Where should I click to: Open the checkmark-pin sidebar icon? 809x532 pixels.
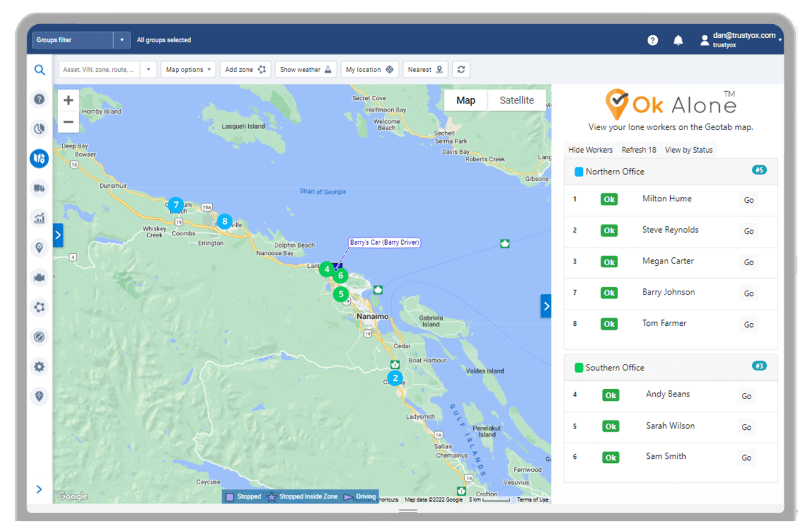[39, 248]
